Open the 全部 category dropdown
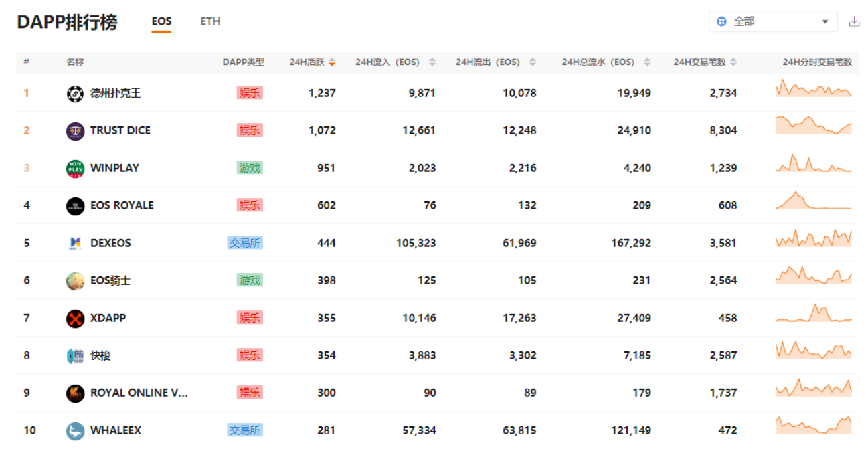868x449 pixels. point(773,21)
